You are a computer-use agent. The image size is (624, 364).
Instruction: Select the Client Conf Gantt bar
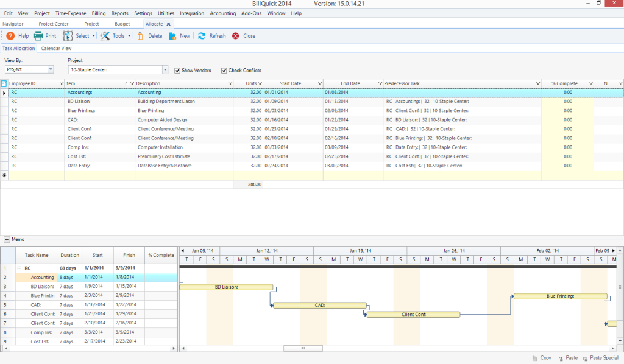(413, 314)
